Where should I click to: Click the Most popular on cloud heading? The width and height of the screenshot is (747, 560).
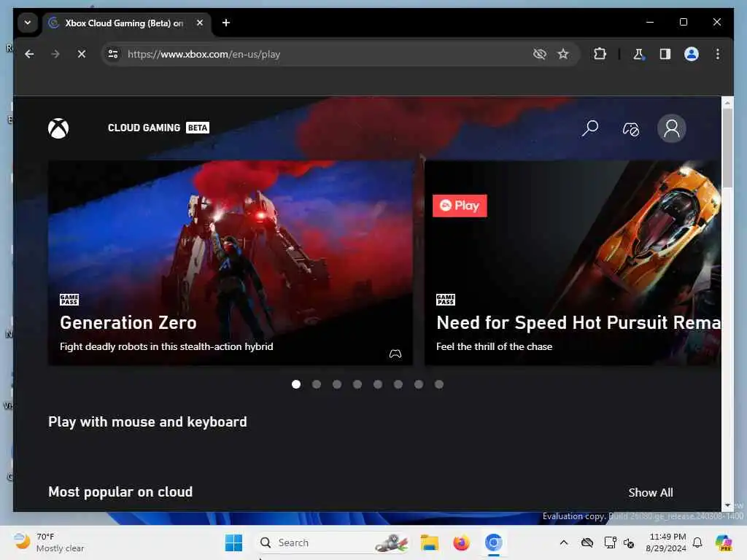pyautogui.click(x=120, y=492)
